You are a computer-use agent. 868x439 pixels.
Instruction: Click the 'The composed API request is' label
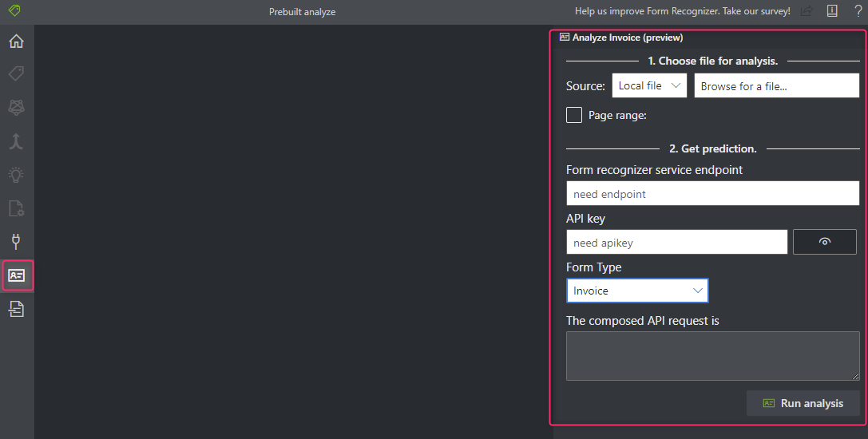(643, 321)
